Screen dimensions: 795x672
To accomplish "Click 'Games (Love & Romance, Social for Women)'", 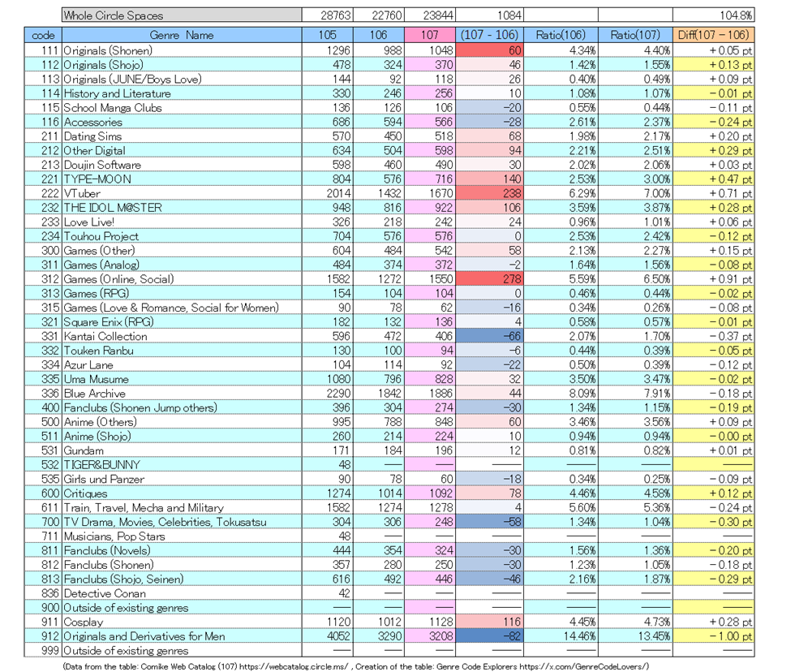I will [182, 308].
